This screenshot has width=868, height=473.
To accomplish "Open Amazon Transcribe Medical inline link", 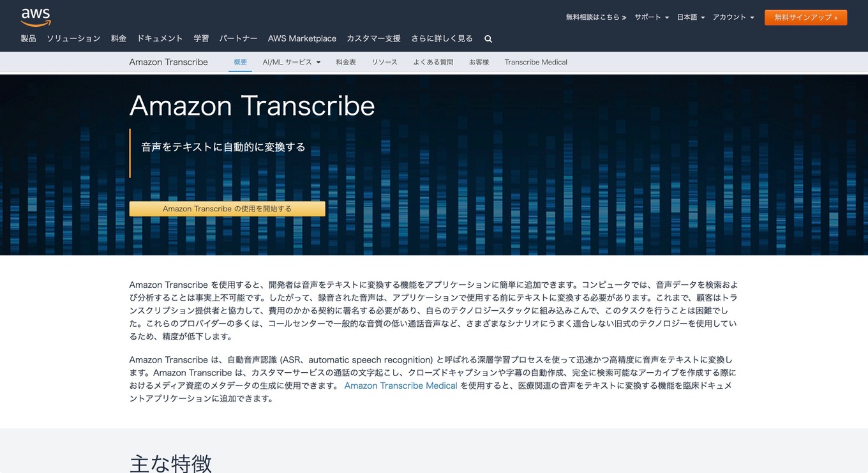I will 401,386.
